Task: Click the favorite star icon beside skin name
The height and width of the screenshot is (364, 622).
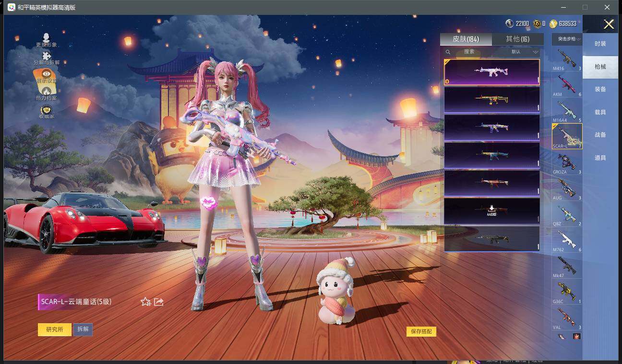Action: (145, 302)
